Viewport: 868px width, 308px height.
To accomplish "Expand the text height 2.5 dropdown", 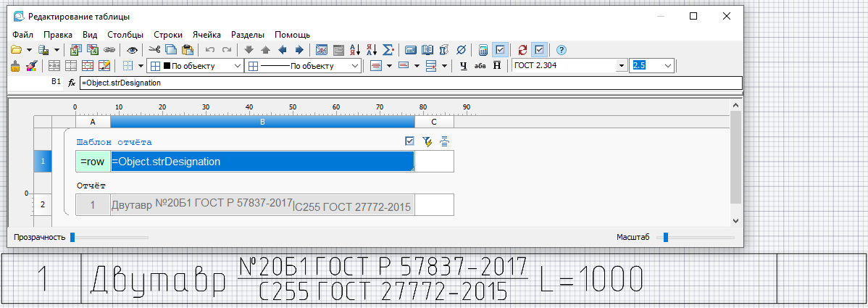I will 667,66.
